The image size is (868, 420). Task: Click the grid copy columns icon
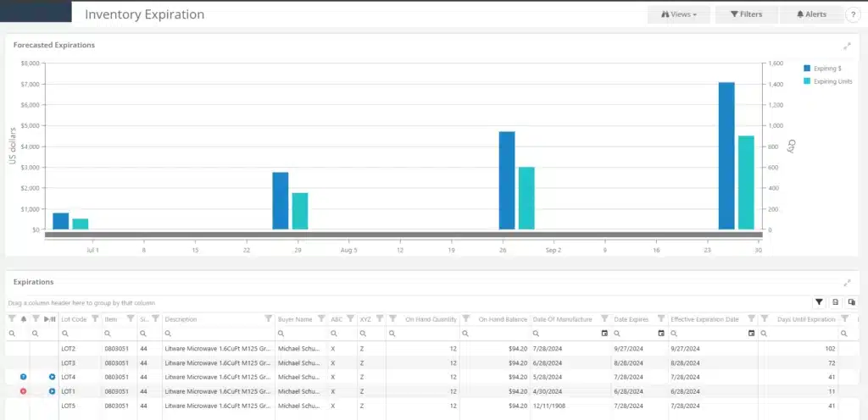click(851, 302)
